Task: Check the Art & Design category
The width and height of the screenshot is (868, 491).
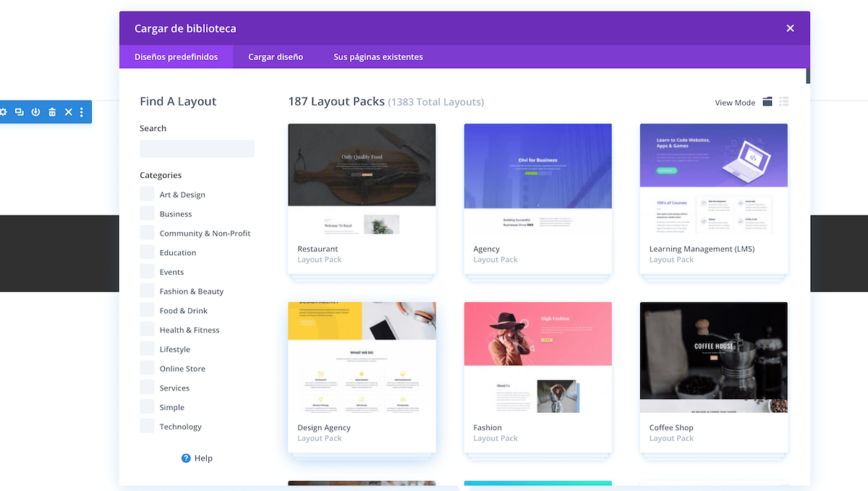Action: (x=147, y=194)
